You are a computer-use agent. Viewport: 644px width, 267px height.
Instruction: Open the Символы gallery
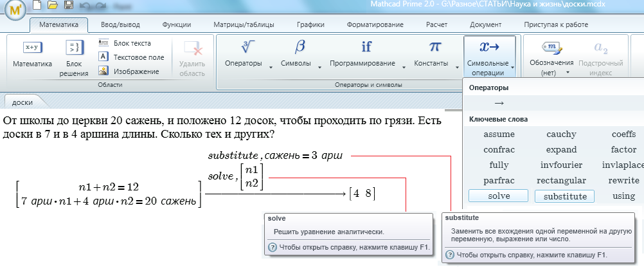[x=300, y=53]
